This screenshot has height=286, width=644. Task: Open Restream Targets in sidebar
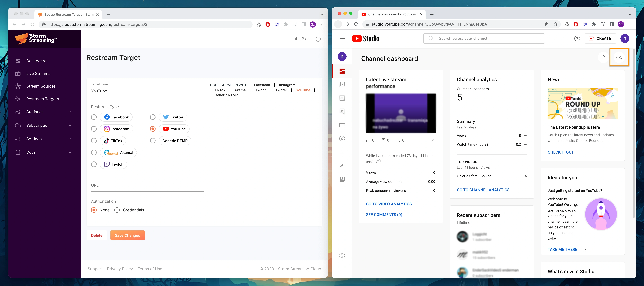[x=42, y=99]
